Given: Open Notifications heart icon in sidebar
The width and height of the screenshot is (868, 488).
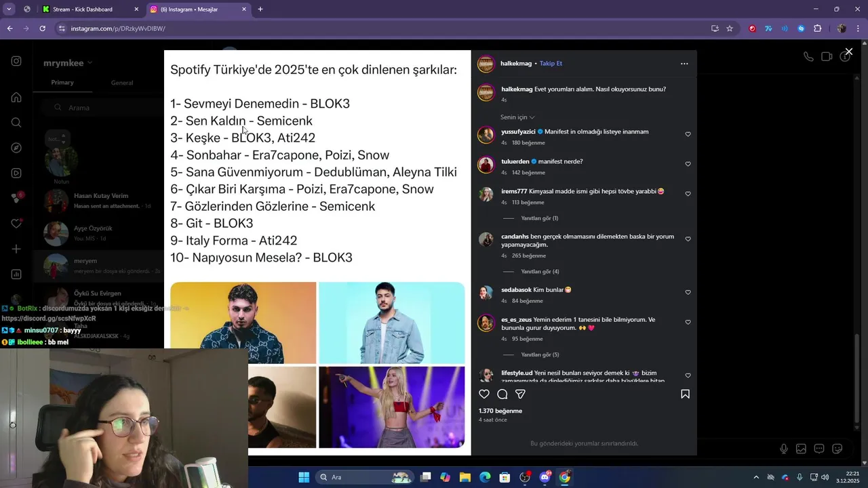Looking at the screenshot, I should (x=16, y=224).
